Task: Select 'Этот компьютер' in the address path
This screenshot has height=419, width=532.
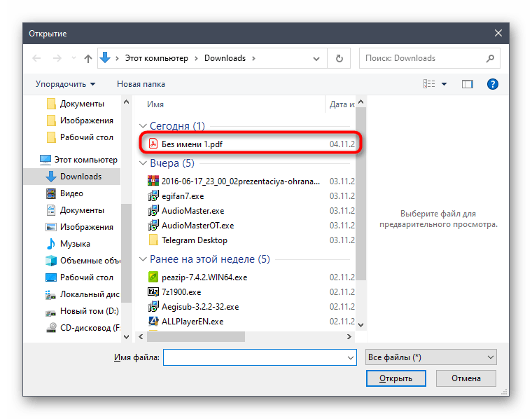Action: coord(156,58)
